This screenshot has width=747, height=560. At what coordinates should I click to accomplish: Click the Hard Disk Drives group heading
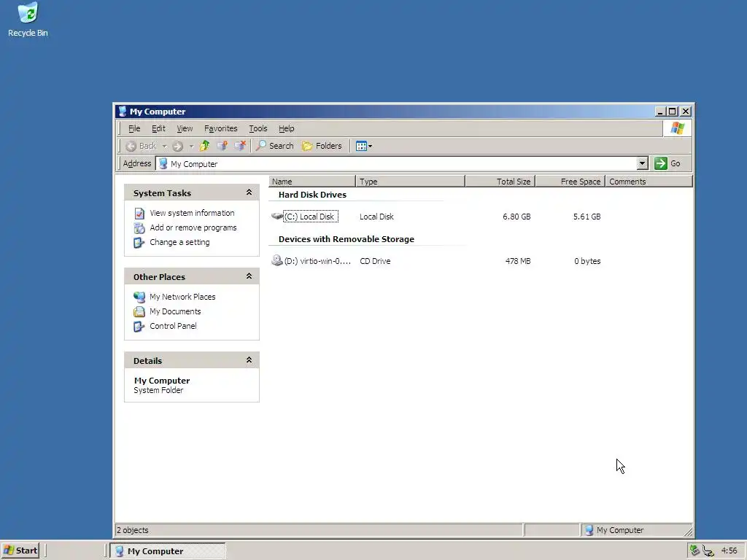312,195
